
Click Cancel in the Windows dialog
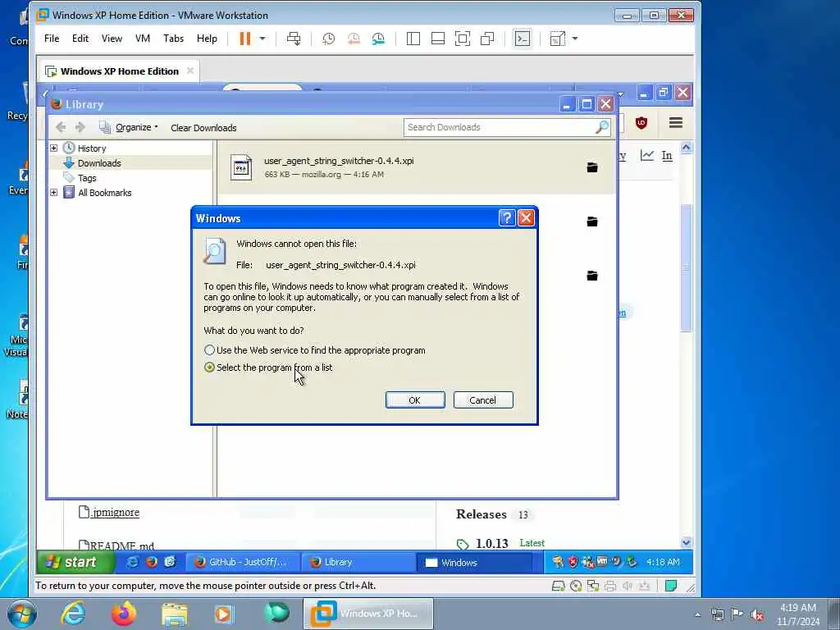pos(483,400)
